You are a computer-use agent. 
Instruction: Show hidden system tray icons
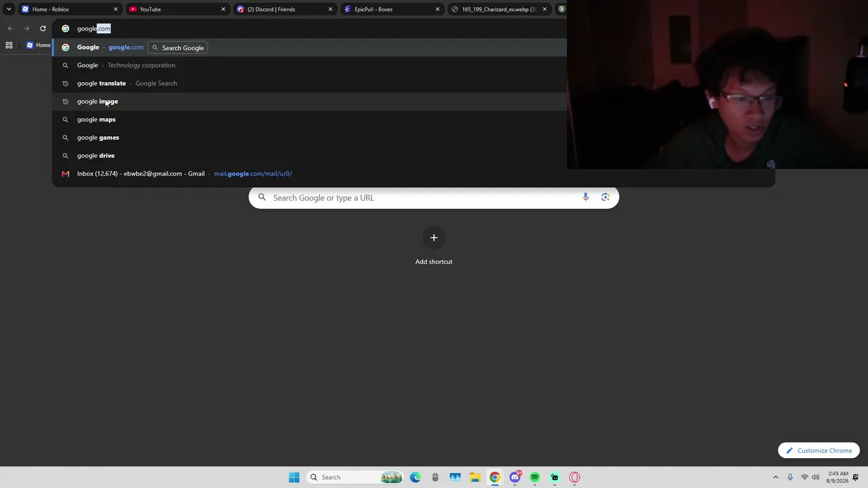(776, 477)
